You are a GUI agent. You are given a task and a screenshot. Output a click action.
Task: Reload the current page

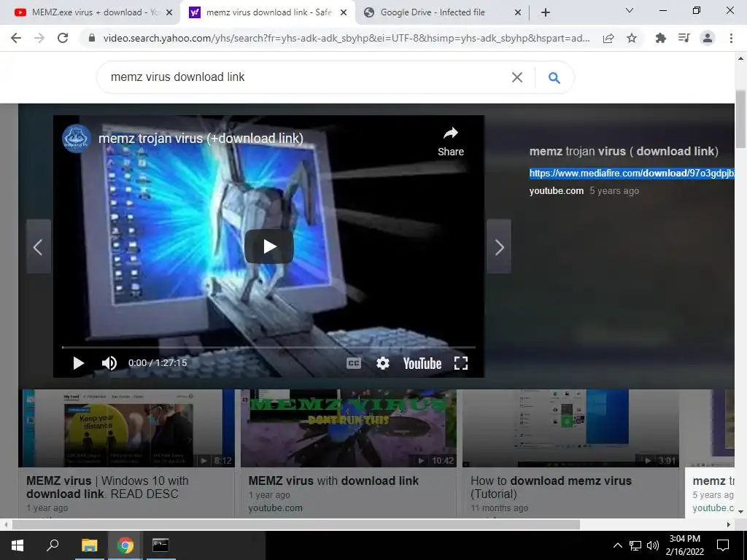(63, 38)
